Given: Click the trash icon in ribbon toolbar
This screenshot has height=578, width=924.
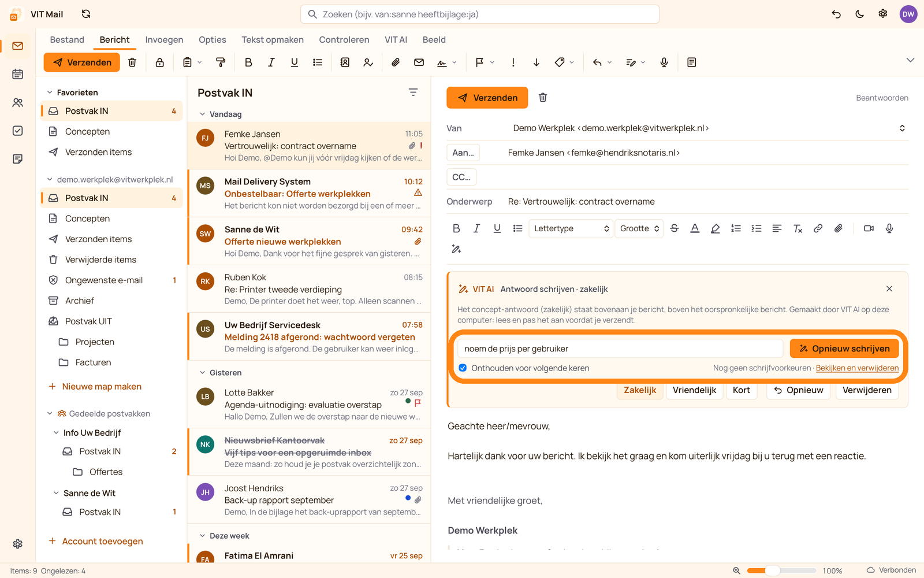Looking at the screenshot, I should (132, 62).
